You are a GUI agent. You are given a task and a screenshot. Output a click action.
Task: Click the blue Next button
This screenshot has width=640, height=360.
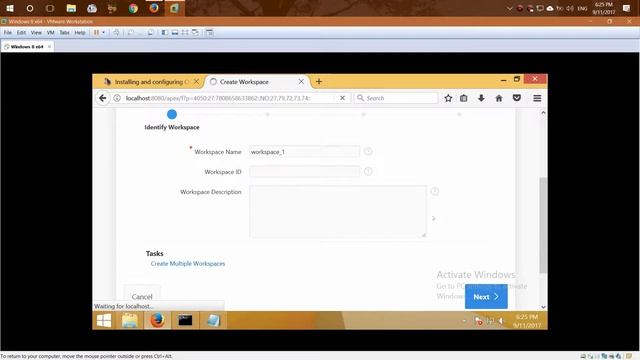486,297
